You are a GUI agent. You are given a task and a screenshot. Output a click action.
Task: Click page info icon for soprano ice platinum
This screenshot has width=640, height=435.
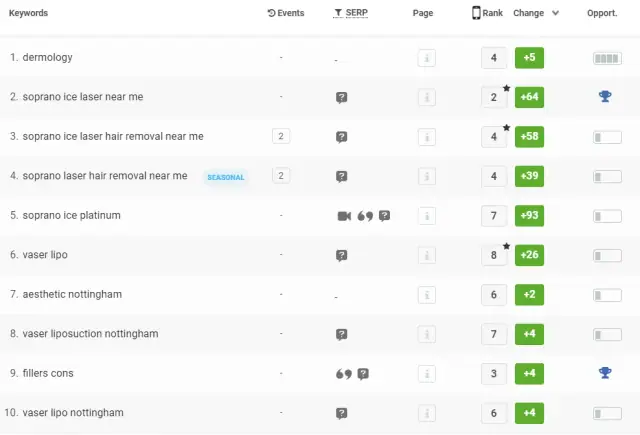coord(427,216)
